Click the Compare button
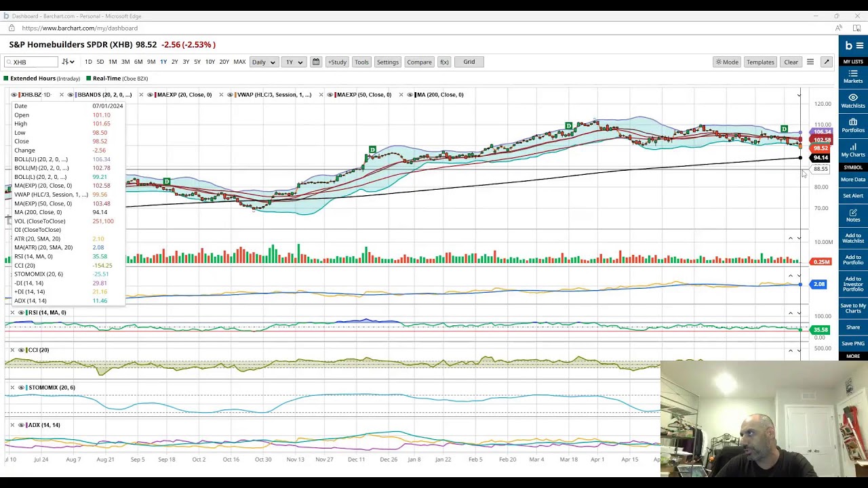This screenshot has width=868, height=488. (x=419, y=62)
